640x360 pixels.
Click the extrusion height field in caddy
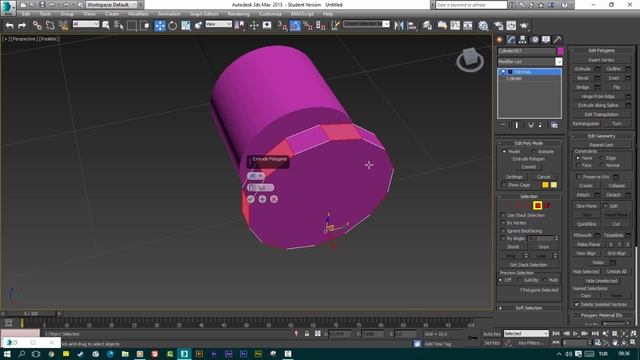click(260, 187)
